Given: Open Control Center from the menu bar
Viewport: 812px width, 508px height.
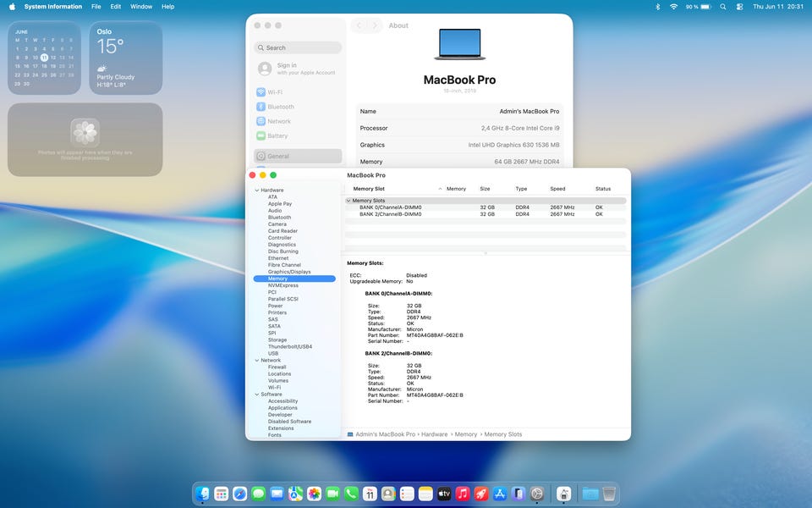Looking at the screenshot, I should pyautogui.click(x=739, y=7).
